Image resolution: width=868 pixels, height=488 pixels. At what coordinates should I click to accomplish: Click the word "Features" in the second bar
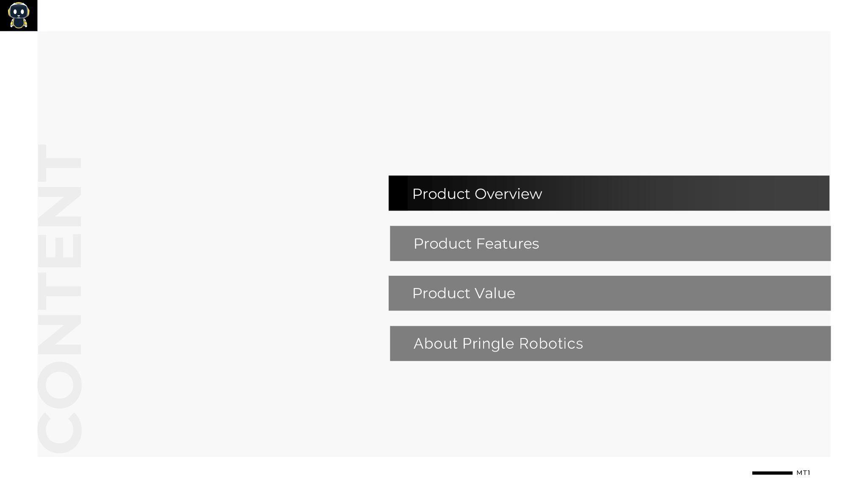tap(507, 244)
